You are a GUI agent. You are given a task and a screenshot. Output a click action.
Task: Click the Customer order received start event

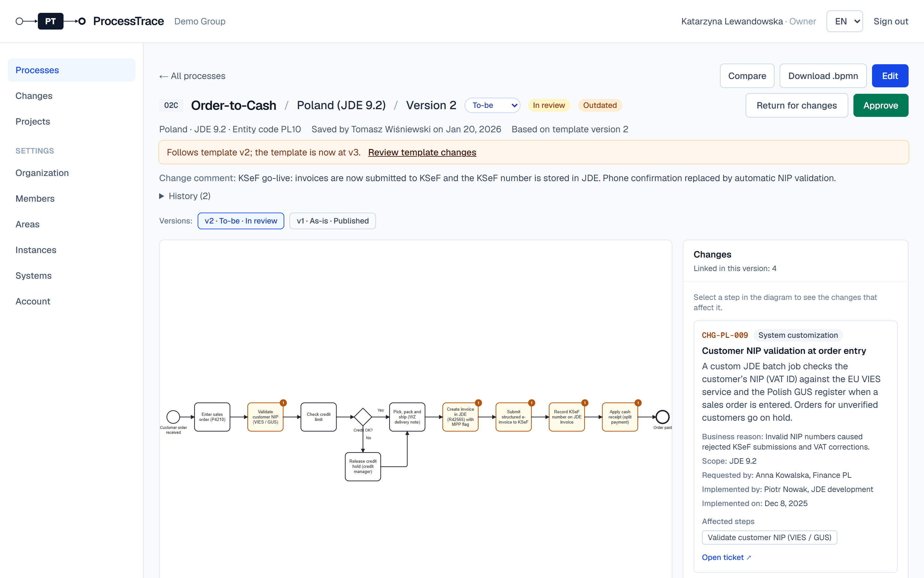pos(173,417)
